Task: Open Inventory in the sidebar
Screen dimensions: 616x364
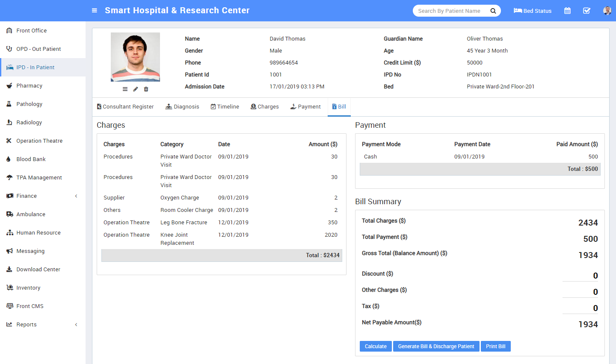Action: (x=43, y=288)
